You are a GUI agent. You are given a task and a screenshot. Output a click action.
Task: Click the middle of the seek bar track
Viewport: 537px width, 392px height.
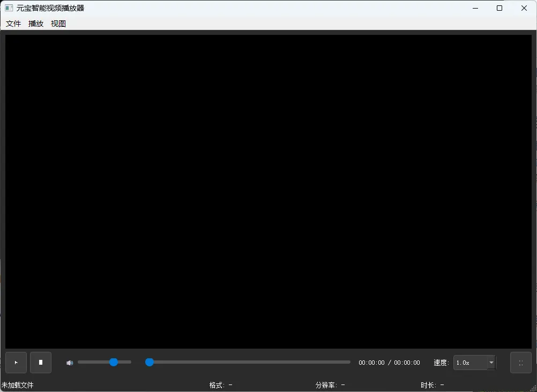pos(248,362)
